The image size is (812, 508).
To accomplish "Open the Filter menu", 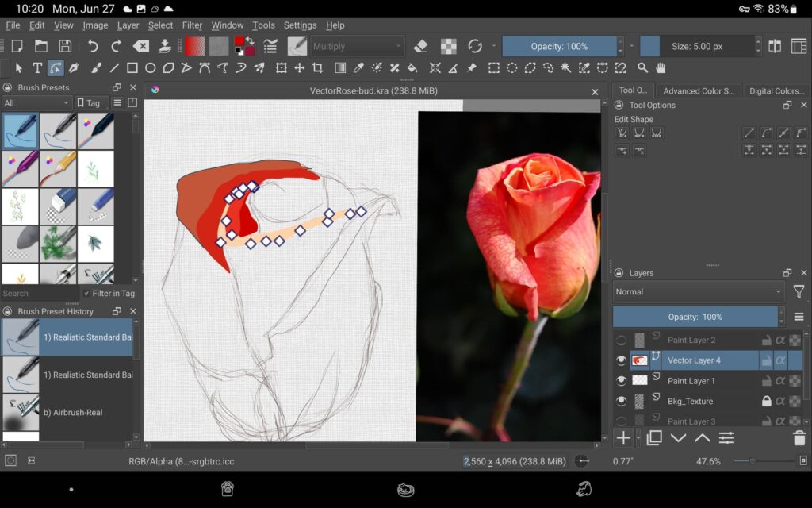I will click(x=191, y=25).
